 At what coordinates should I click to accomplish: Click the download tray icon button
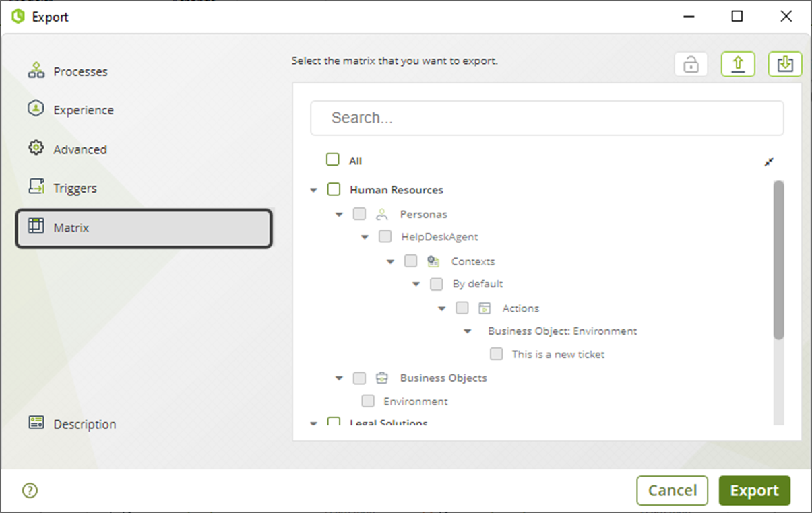[785, 65]
